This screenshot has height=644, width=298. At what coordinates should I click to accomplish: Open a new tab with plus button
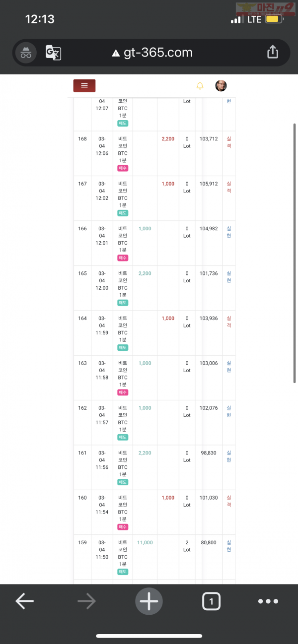click(x=149, y=601)
